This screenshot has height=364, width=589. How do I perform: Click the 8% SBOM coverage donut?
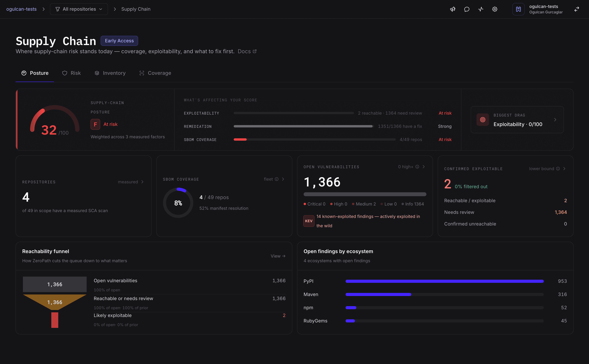(x=178, y=203)
